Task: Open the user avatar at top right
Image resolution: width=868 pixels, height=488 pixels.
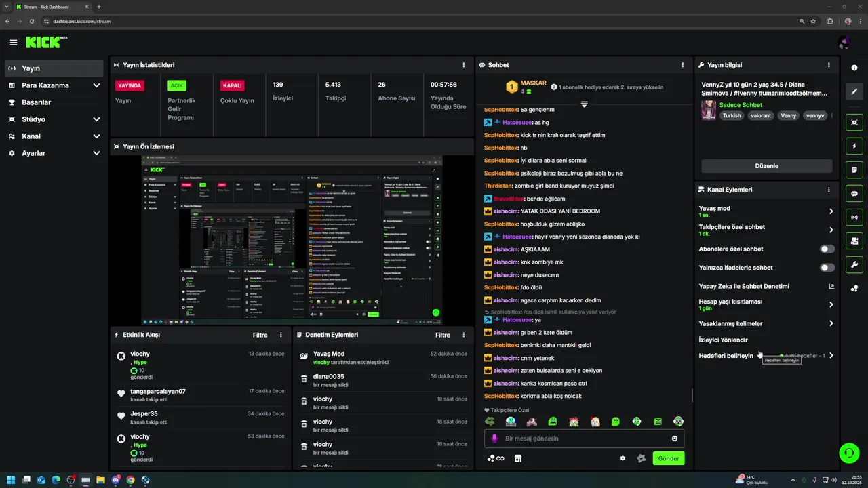Action: pyautogui.click(x=844, y=43)
